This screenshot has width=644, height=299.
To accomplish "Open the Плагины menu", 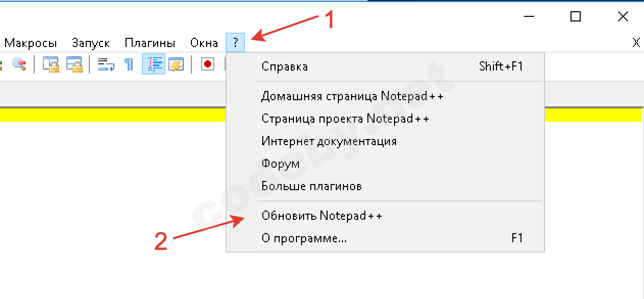I will (x=150, y=43).
